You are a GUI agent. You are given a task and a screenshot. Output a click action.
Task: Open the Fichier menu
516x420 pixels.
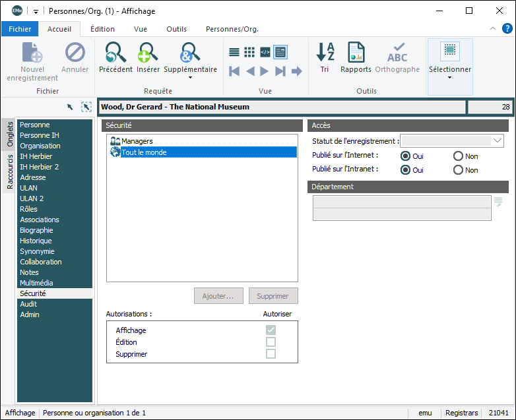point(20,29)
